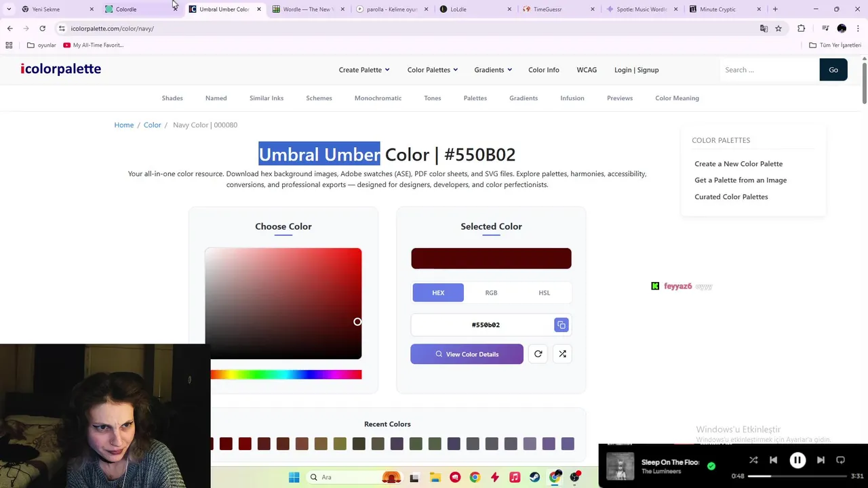The height and width of the screenshot is (488, 868).
Task: Open the Tüm Yer İşaretleri bookmarks folder
Action: 835,45
